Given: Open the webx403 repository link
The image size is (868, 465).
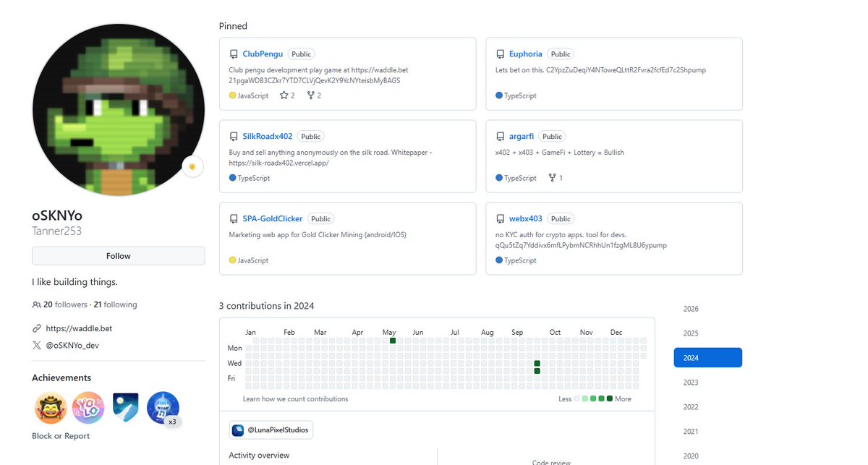Looking at the screenshot, I should 526,219.
